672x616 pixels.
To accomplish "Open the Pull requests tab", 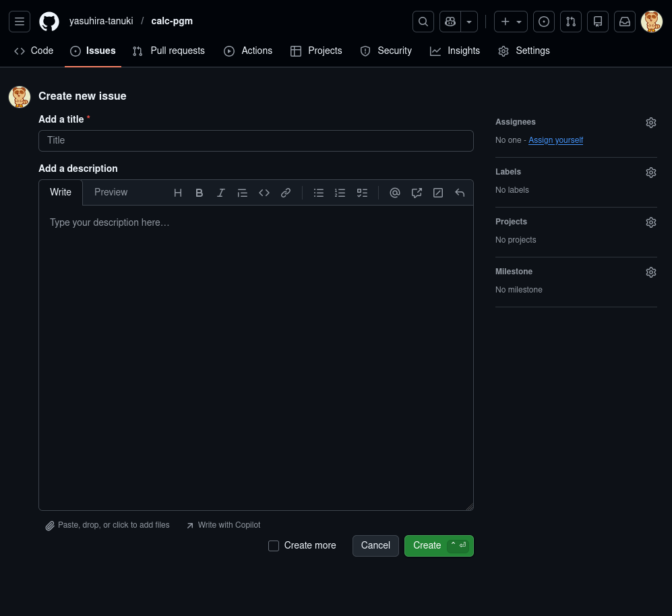I will tap(169, 51).
